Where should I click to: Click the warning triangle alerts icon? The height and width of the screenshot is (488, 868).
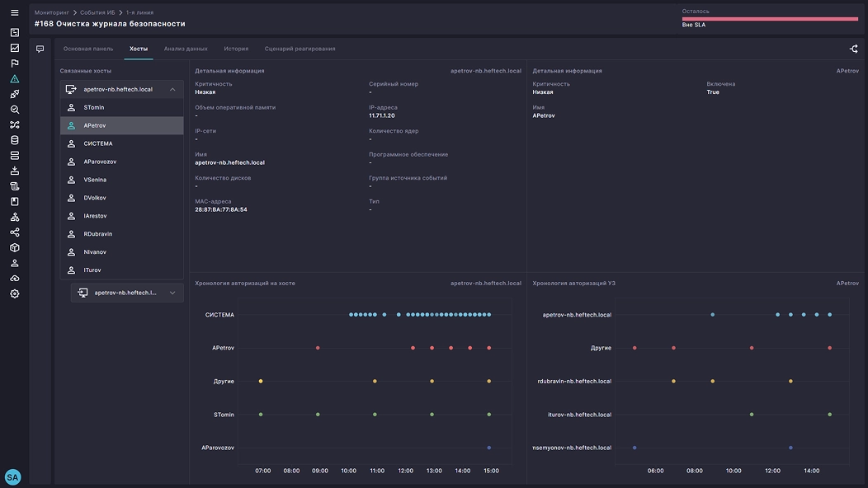14,79
